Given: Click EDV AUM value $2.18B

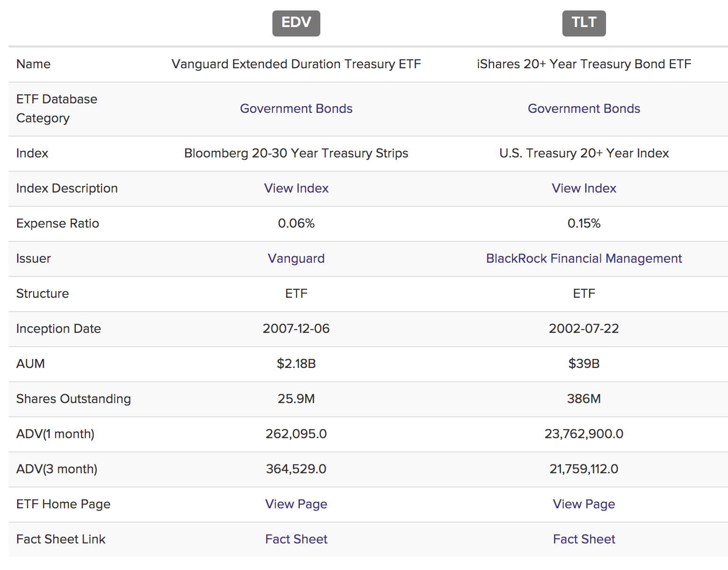Looking at the screenshot, I should [296, 364].
